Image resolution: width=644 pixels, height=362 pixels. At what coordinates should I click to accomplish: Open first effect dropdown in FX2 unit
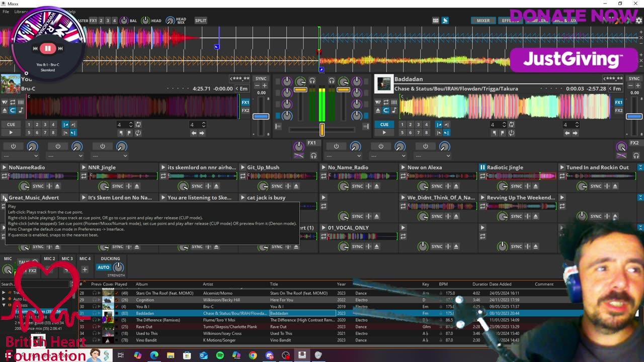coord(343,155)
